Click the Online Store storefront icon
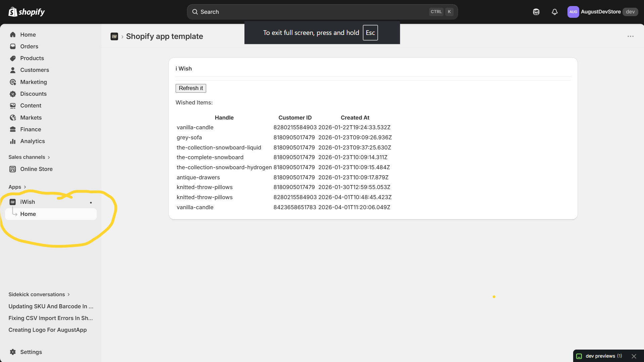Image resolution: width=644 pixels, height=362 pixels. tap(13, 169)
